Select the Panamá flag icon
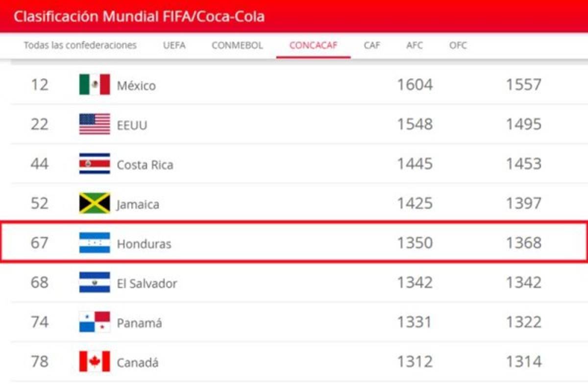 point(95,322)
